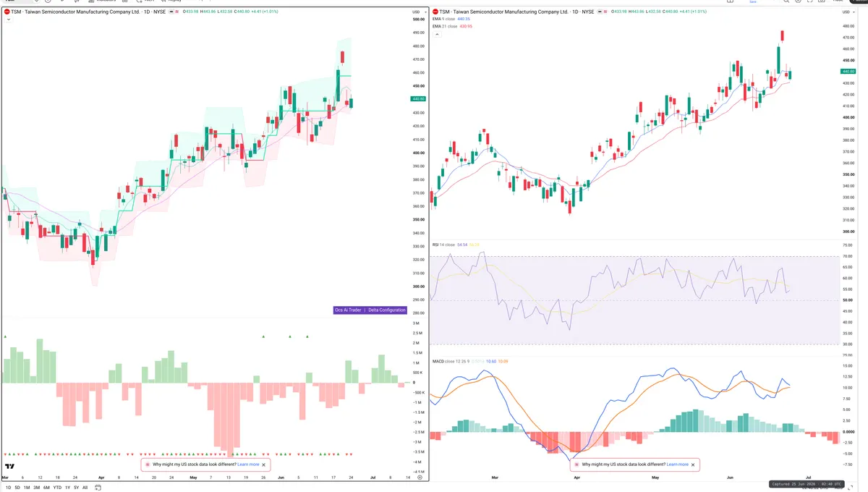Dismiss the right chart stock data notice

coord(693,465)
